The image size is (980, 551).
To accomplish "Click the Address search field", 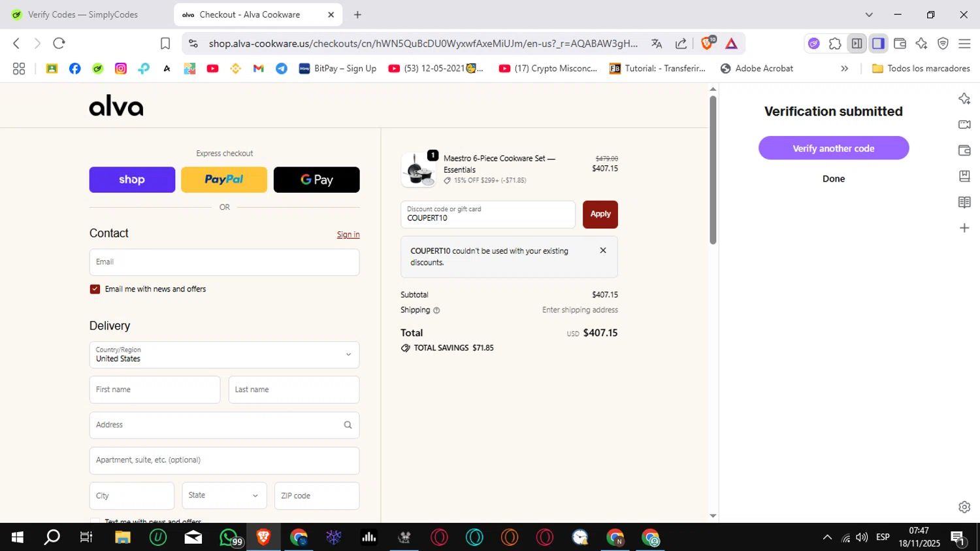I will [x=224, y=425].
